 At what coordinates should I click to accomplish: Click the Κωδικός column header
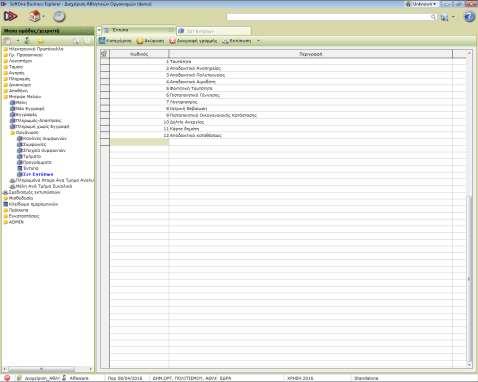(139, 54)
